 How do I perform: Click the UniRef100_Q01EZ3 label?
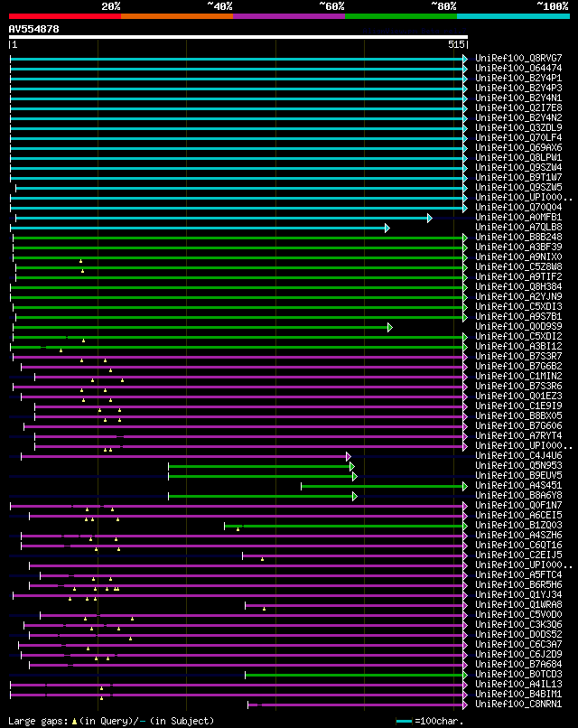click(x=518, y=396)
